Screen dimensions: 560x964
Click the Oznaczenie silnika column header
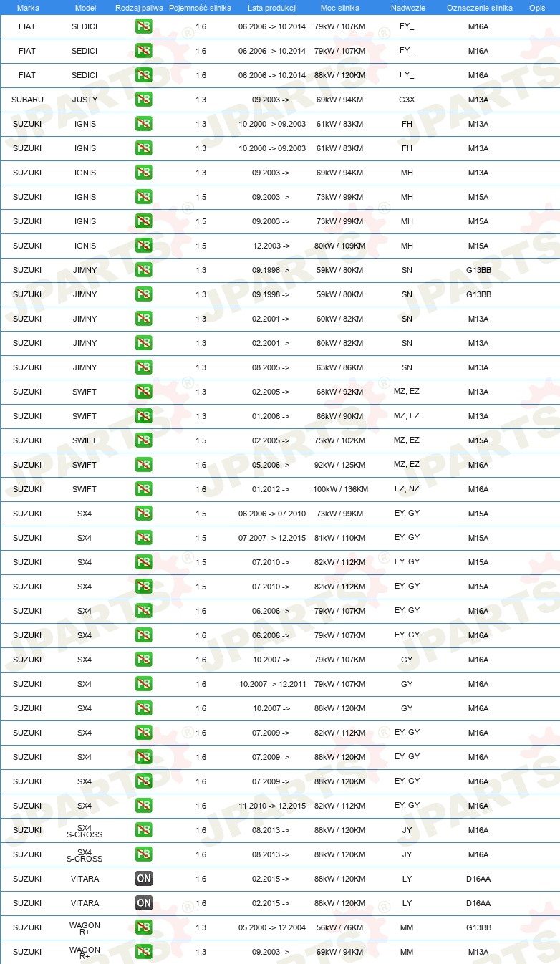point(479,8)
